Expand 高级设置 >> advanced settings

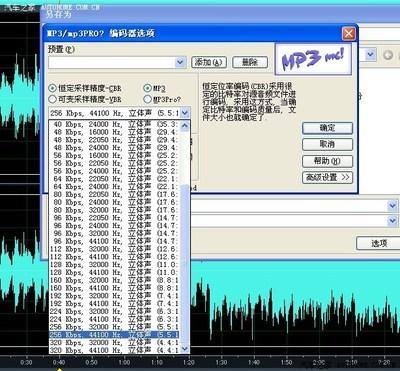pyautogui.click(x=327, y=177)
